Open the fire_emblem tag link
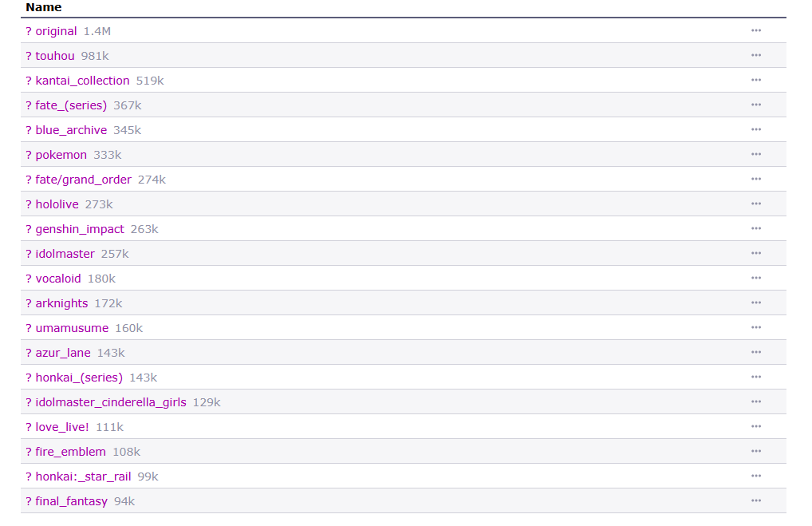 70,452
